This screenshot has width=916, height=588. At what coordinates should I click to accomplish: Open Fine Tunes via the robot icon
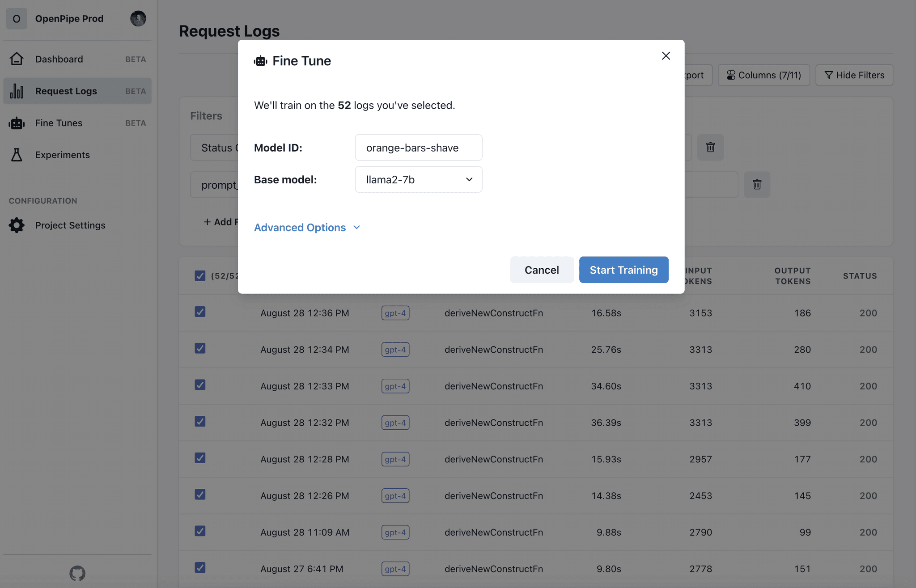click(17, 123)
